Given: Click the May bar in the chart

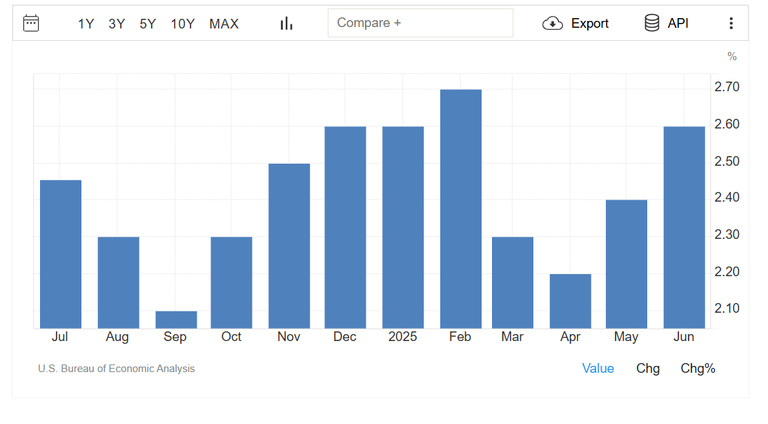Looking at the screenshot, I should click(x=626, y=264).
